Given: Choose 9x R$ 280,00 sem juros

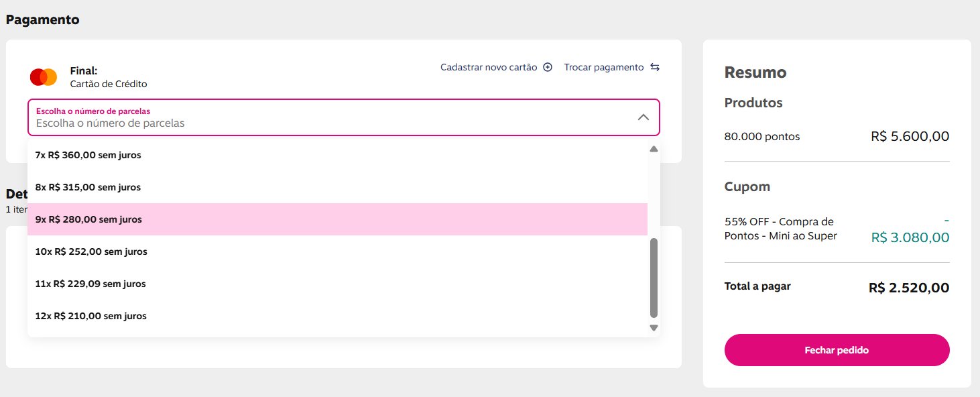Looking at the screenshot, I should [88, 219].
